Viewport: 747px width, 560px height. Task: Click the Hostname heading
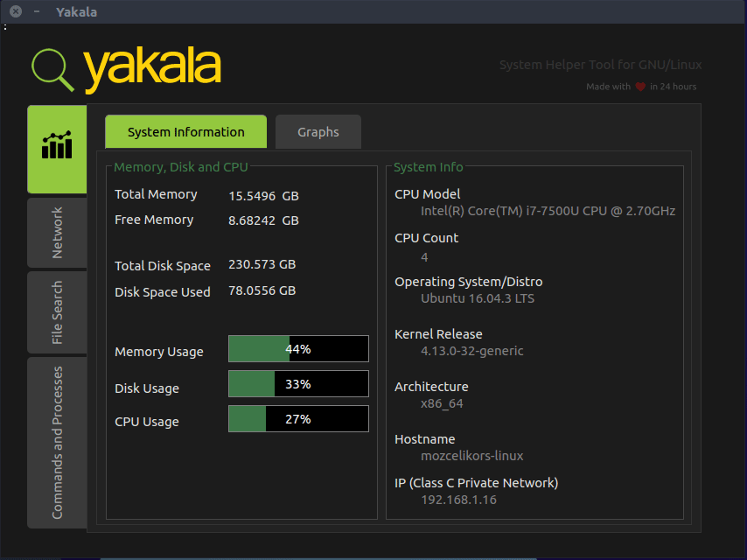pos(424,439)
